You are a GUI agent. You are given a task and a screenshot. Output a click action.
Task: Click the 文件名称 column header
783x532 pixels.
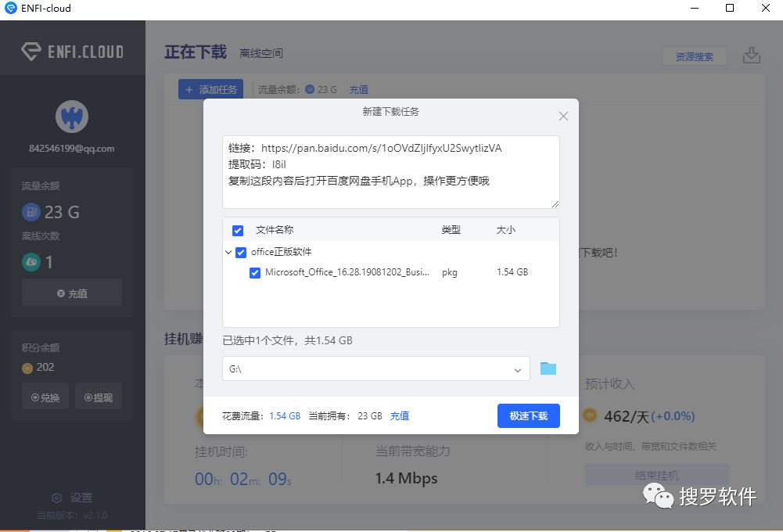pyautogui.click(x=275, y=230)
